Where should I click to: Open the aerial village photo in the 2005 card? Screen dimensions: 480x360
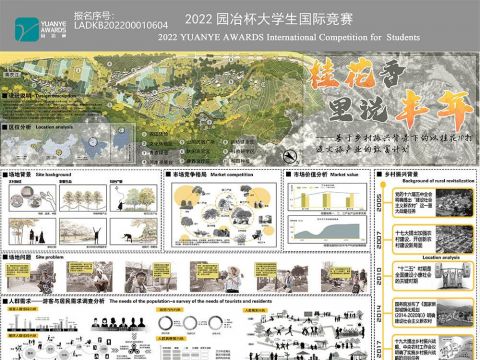[x=454, y=203]
